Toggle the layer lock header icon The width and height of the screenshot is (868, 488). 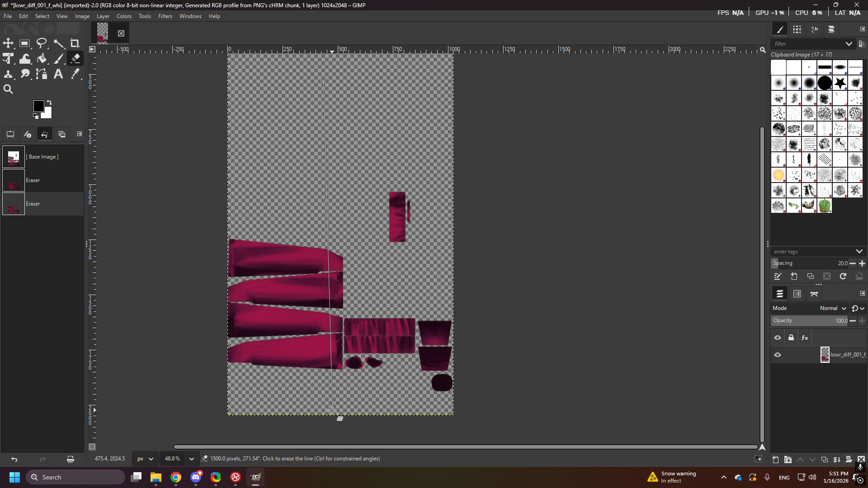(791, 338)
